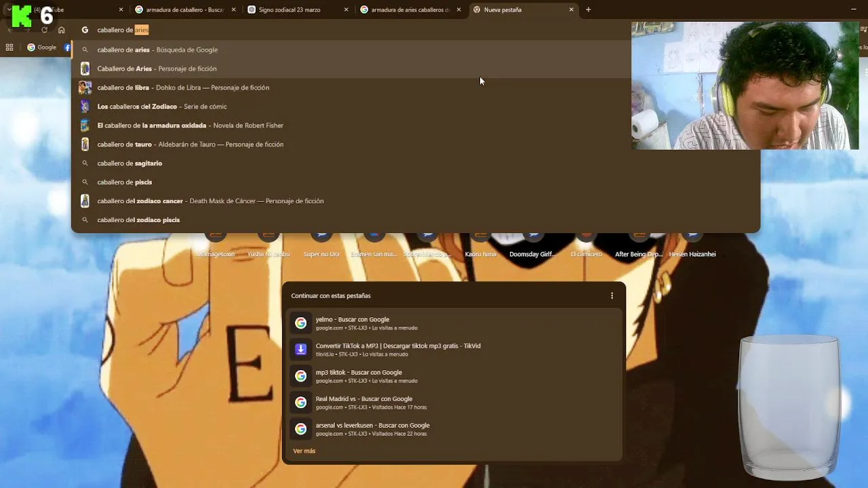
Task: Select 'caballero de piscis' suggestion
Action: tap(415, 182)
